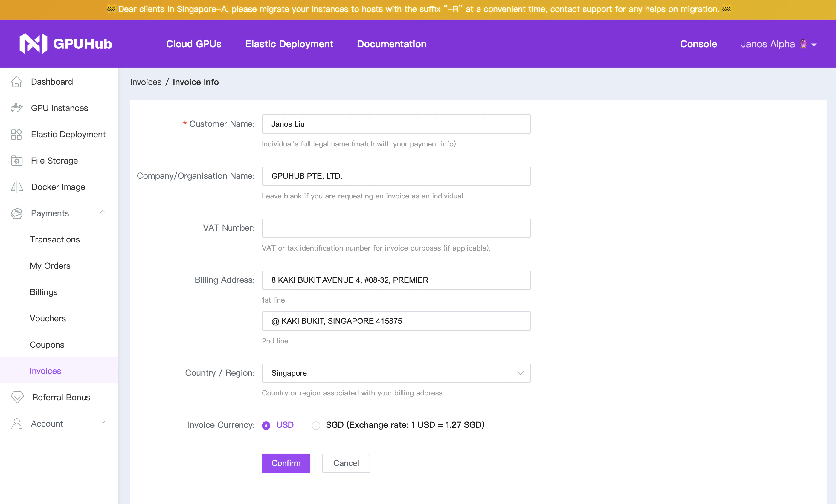Image resolution: width=836 pixels, height=504 pixels.
Task: Click the GPU Instances whale icon
Action: (x=17, y=108)
